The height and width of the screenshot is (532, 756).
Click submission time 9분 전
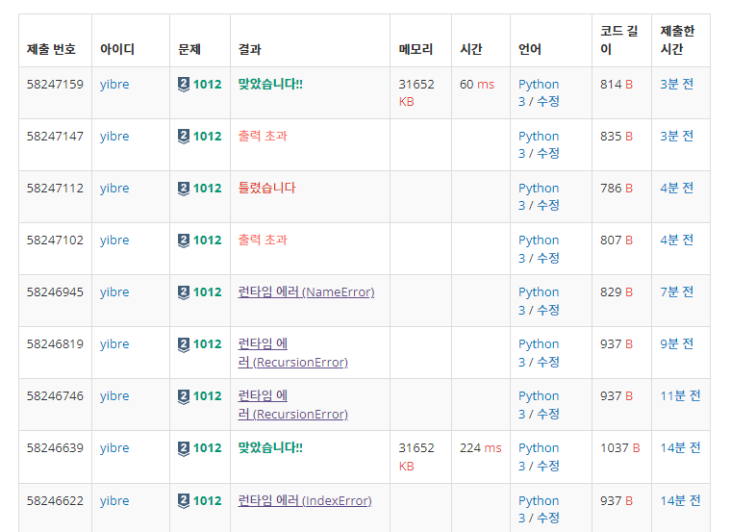677,344
